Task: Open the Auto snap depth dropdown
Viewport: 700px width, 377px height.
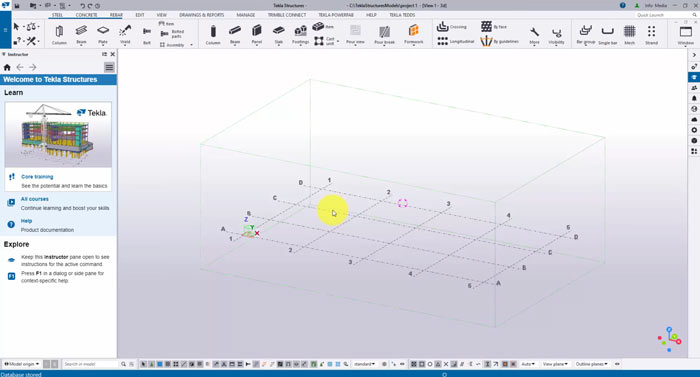Action: (528, 364)
